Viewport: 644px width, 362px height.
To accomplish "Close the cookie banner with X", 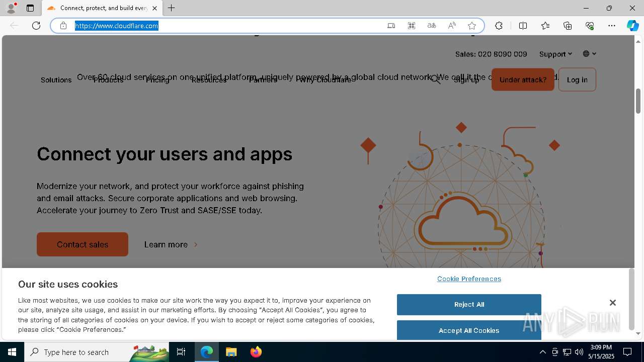I will point(612,303).
